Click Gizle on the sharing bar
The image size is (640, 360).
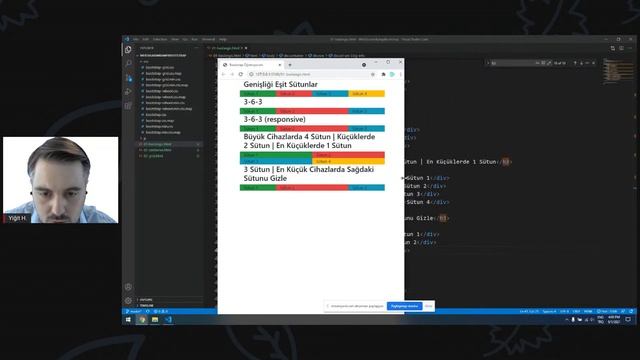[428, 306]
